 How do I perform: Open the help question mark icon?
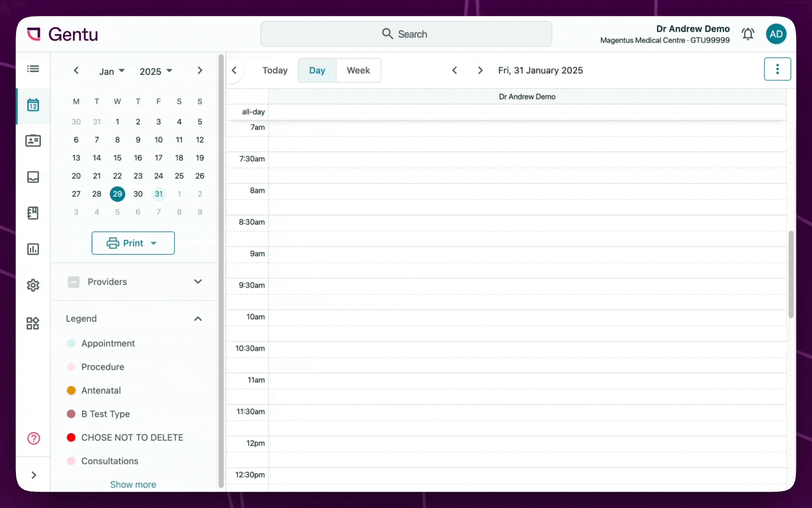click(x=33, y=438)
